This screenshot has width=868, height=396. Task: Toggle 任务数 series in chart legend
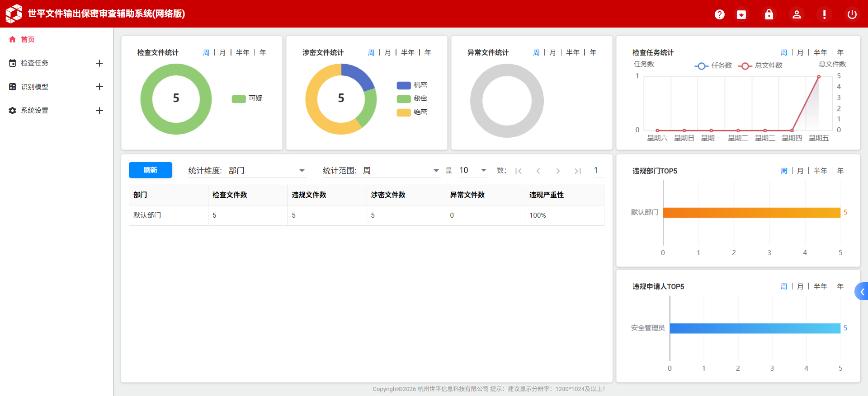tap(713, 65)
